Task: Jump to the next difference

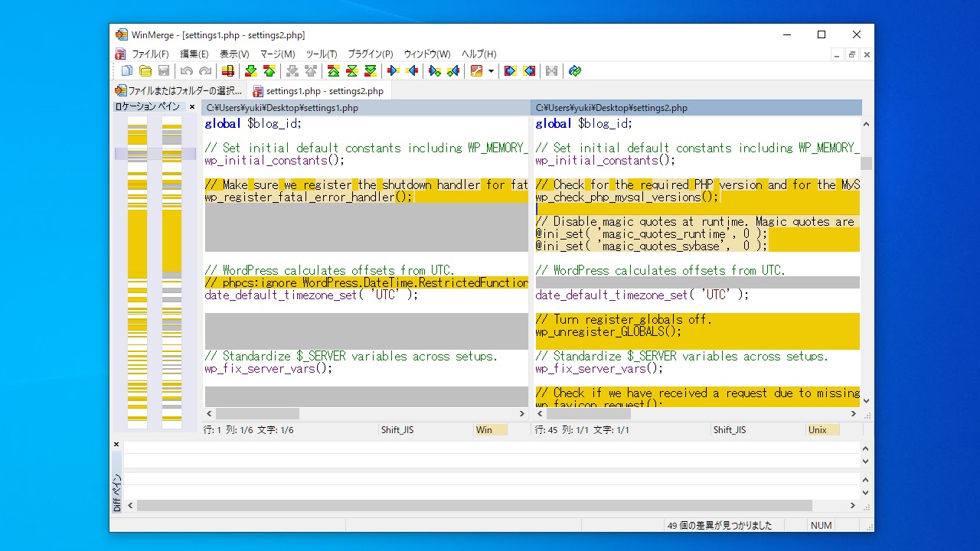Action: (251, 71)
